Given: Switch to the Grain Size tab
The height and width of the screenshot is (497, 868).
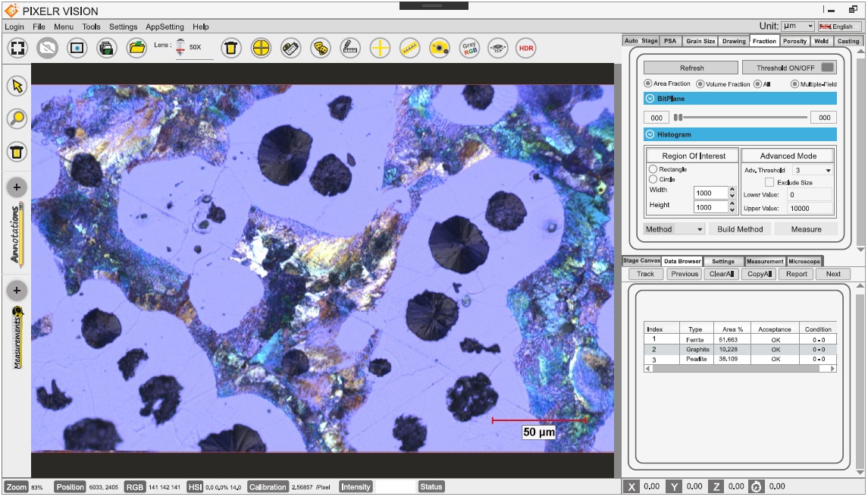Looking at the screenshot, I should tap(700, 41).
